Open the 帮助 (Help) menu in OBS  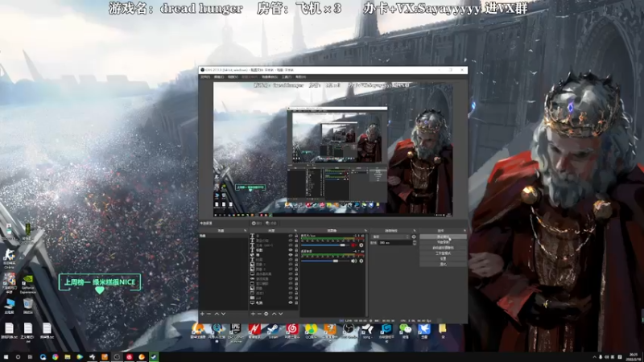(300, 76)
